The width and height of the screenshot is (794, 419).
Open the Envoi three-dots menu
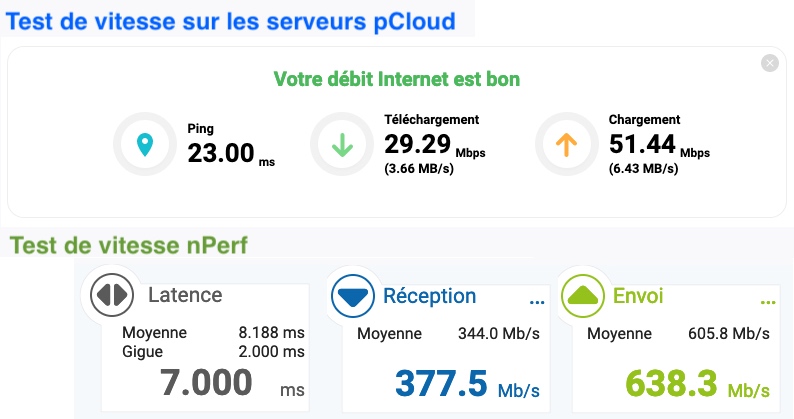click(x=767, y=299)
